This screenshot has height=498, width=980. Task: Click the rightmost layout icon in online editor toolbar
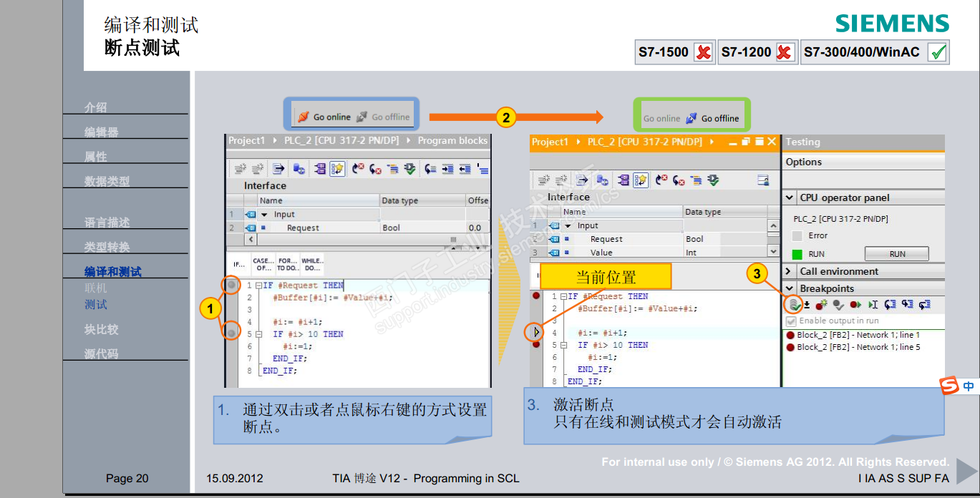[x=763, y=180]
